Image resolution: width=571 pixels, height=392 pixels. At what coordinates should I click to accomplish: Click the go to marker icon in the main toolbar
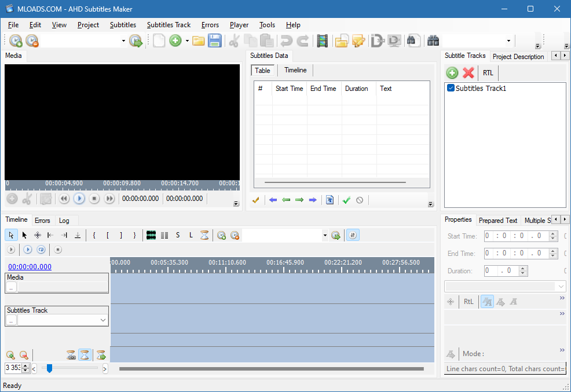coord(136,41)
